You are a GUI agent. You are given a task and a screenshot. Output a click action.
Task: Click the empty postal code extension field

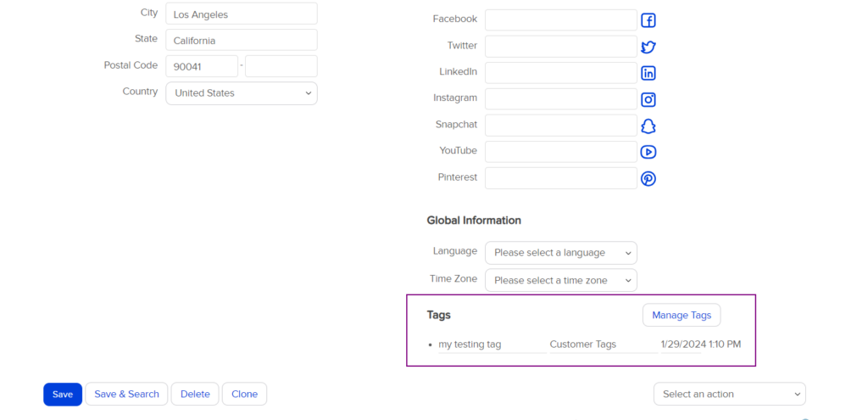281,66
